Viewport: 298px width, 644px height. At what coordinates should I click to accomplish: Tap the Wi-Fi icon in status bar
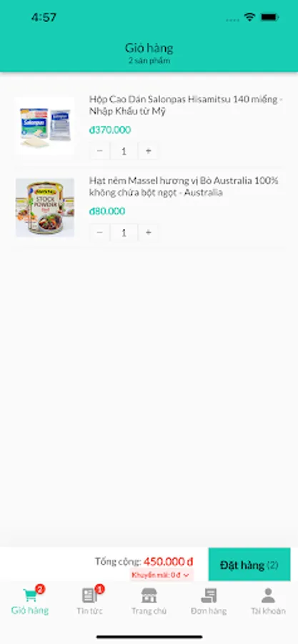249,17
